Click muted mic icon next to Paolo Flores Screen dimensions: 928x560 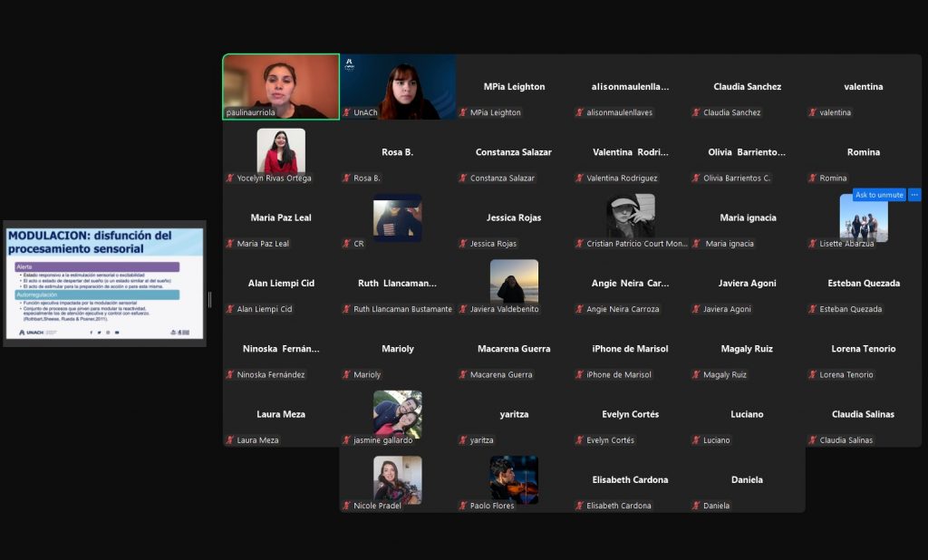click(463, 506)
